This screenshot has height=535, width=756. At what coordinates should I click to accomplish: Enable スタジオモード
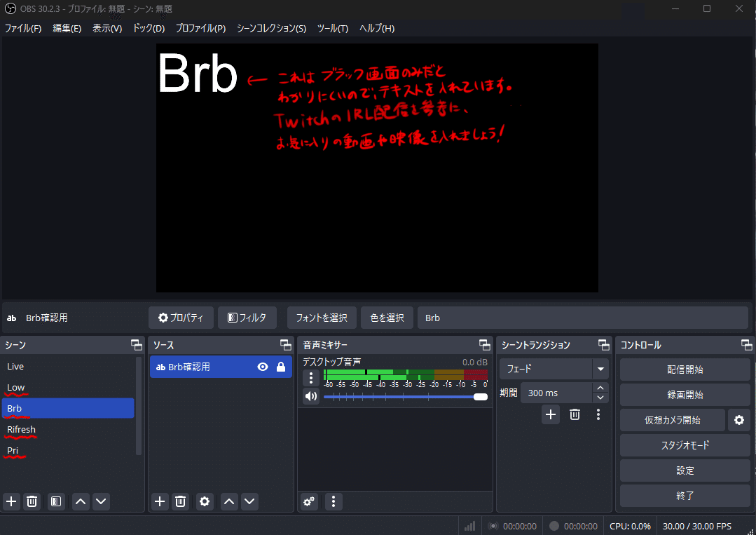point(685,445)
